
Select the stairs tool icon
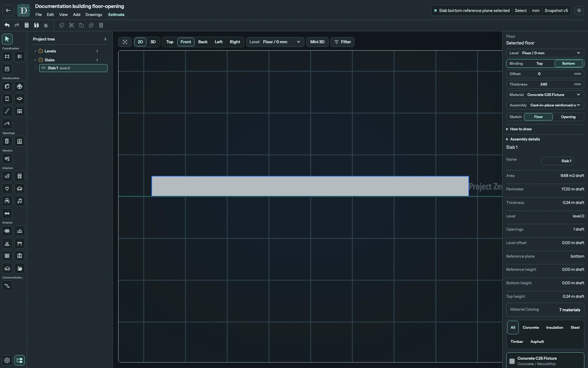point(7,111)
